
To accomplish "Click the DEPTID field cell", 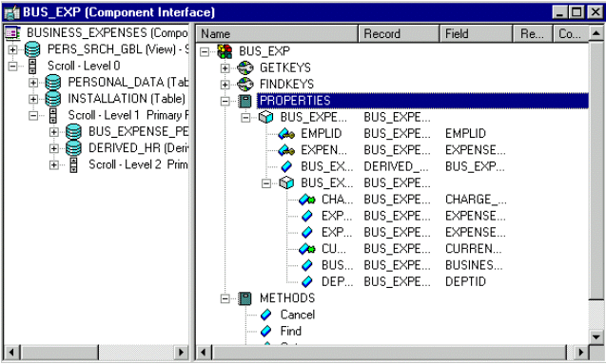I will (x=465, y=281).
